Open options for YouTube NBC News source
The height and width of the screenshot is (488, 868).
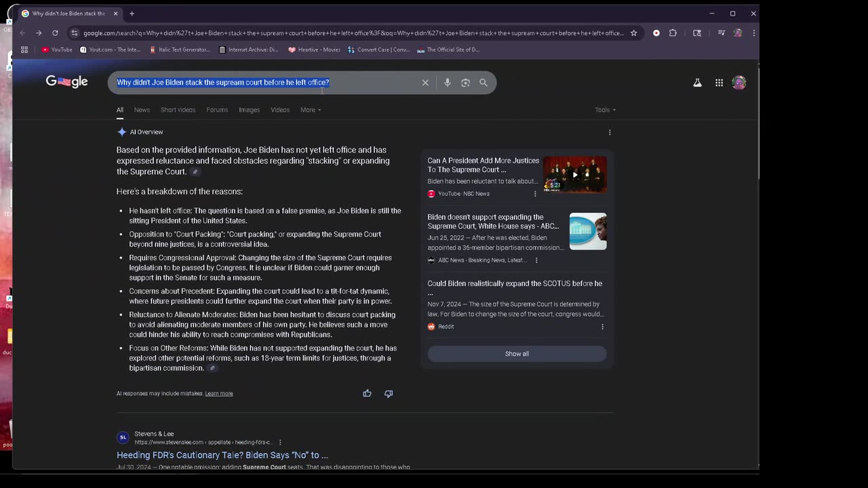[535, 194]
